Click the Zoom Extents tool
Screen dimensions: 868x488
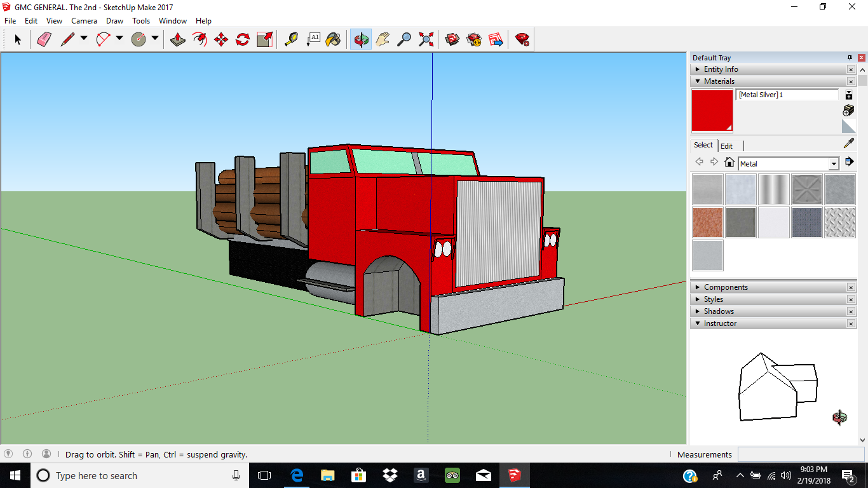426,39
